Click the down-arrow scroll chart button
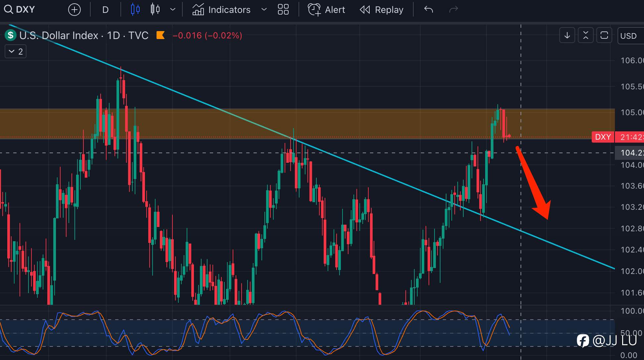 [x=567, y=35]
